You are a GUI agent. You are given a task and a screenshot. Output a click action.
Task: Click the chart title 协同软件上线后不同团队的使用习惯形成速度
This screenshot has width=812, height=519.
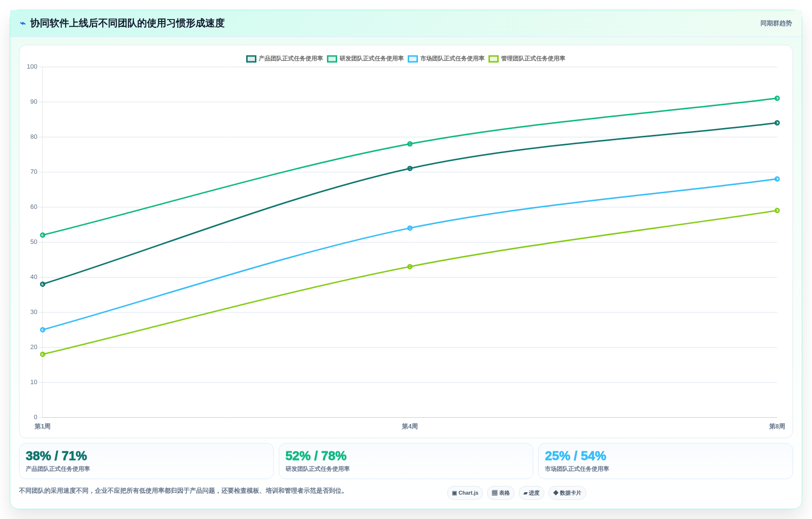click(127, 23)
